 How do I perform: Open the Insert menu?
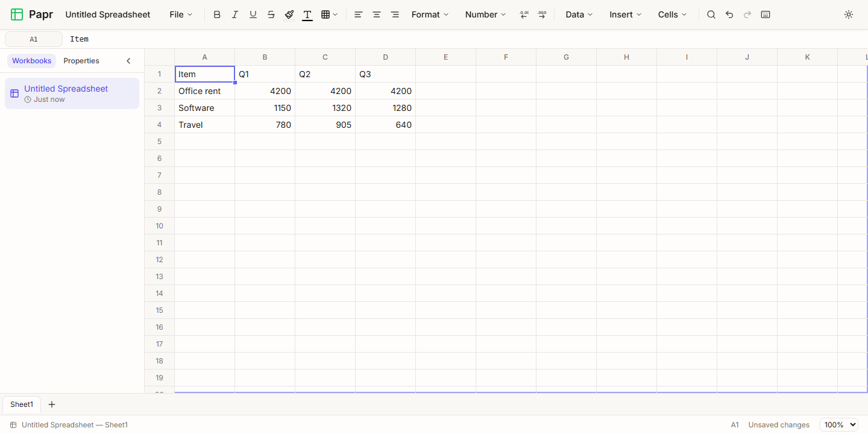[x=625, y=14]
